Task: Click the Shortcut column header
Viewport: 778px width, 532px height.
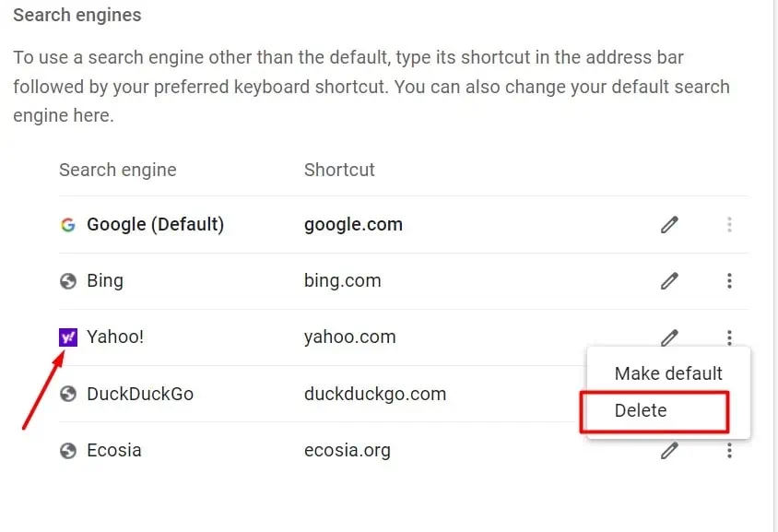Action: [339, 170]
